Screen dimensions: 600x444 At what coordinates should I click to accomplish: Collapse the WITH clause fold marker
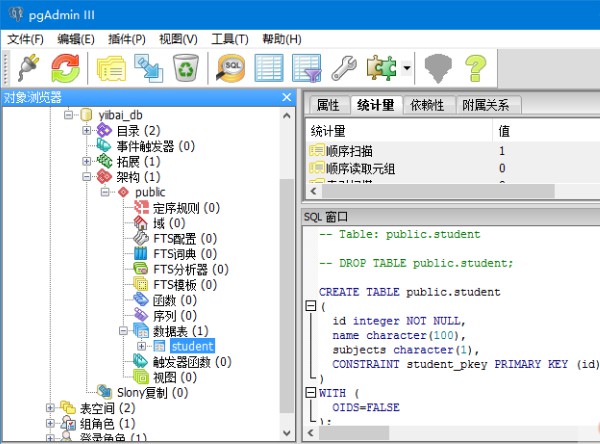(x=311, y=392)
